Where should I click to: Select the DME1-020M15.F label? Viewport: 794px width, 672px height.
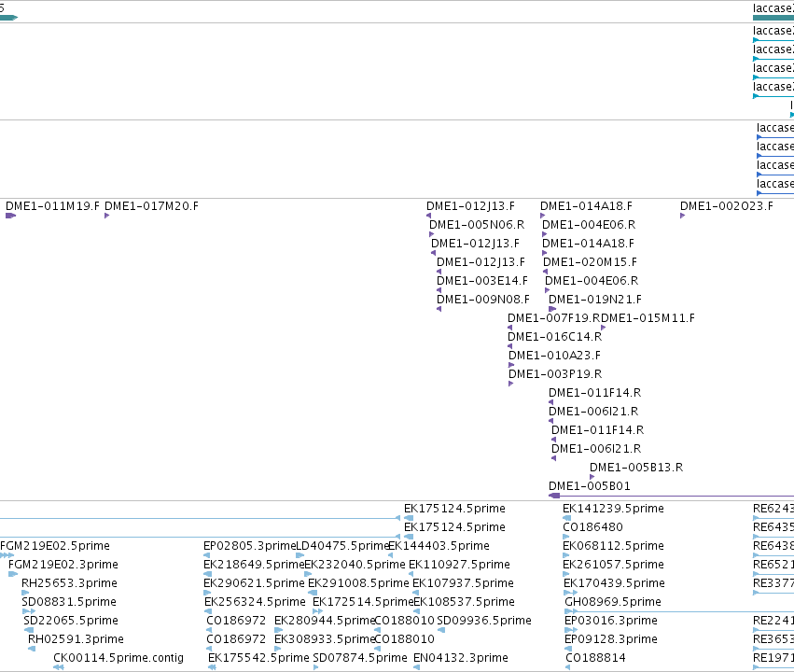click(590, 262)
